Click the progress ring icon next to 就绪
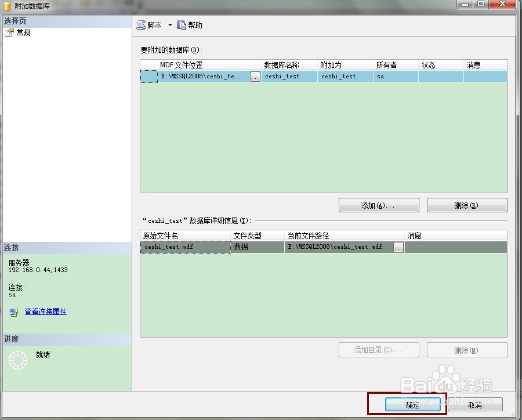The height and width of the screenshot is (420, 522). [x=18, y=360]
